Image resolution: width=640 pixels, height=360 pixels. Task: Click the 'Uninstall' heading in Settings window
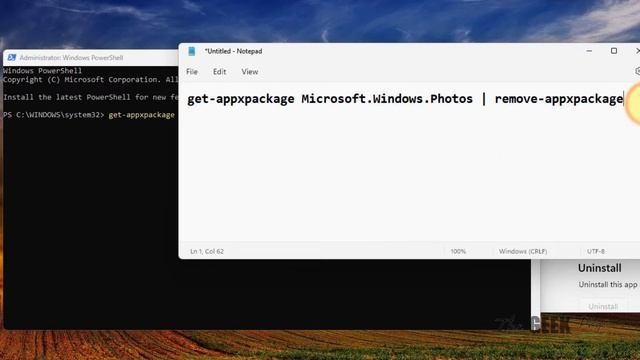[x=600, y=268]
